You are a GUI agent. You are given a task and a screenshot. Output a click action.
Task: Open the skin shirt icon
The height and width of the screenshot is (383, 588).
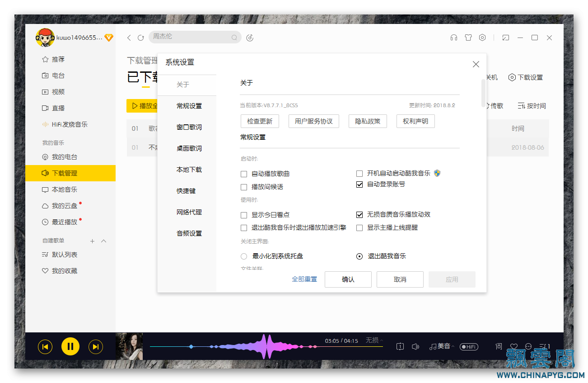coord(468,38)
